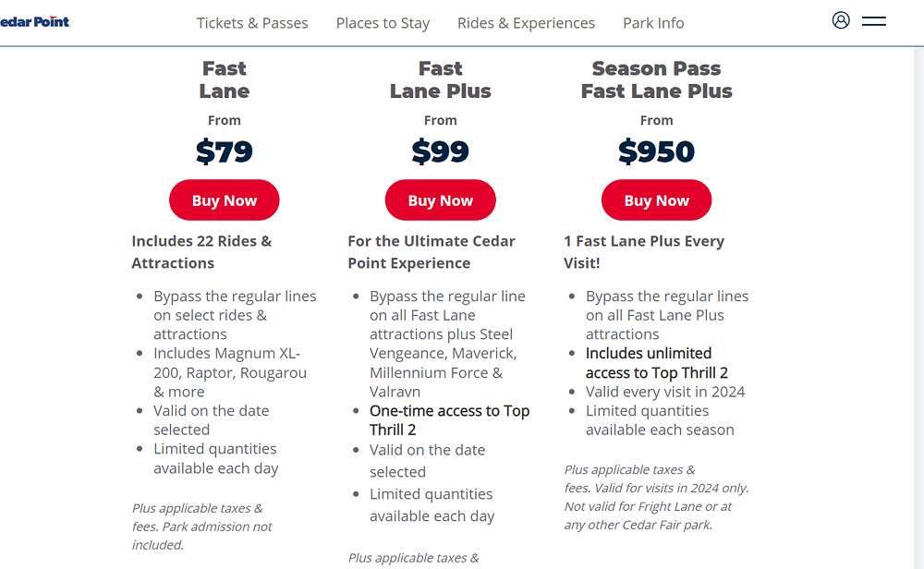Select Rides & Experiences in the navigation
Image resolution: width=924 pixels, height=569 pixels.
(526, 23)
